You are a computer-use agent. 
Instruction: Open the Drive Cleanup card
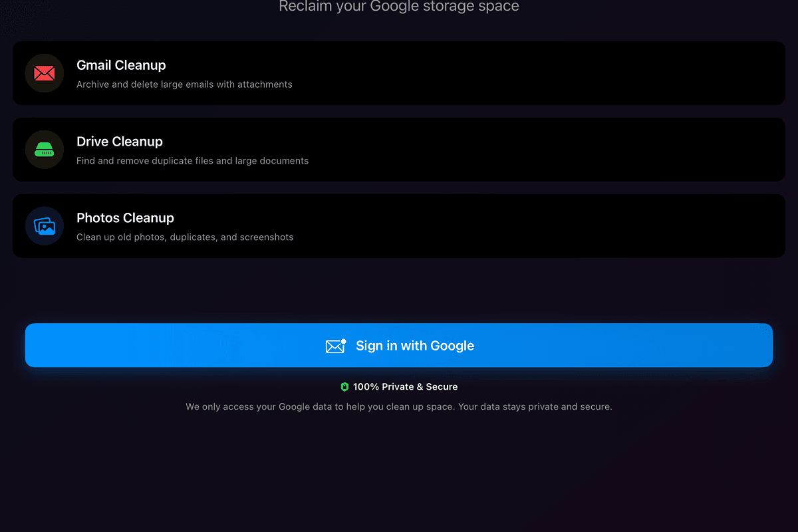click(x=399, y=150)
